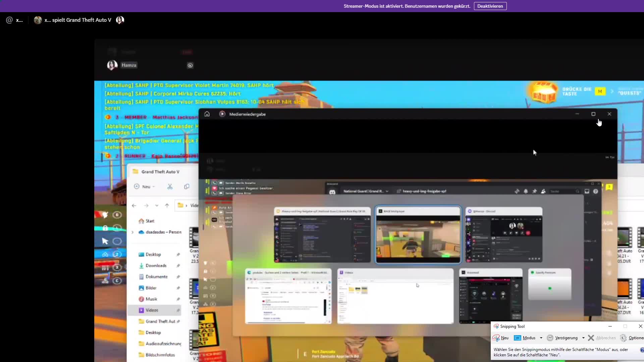Screen dimensions: 644x362
Task: Click Neu in the Snipping Tool
Action: (501, 338)
